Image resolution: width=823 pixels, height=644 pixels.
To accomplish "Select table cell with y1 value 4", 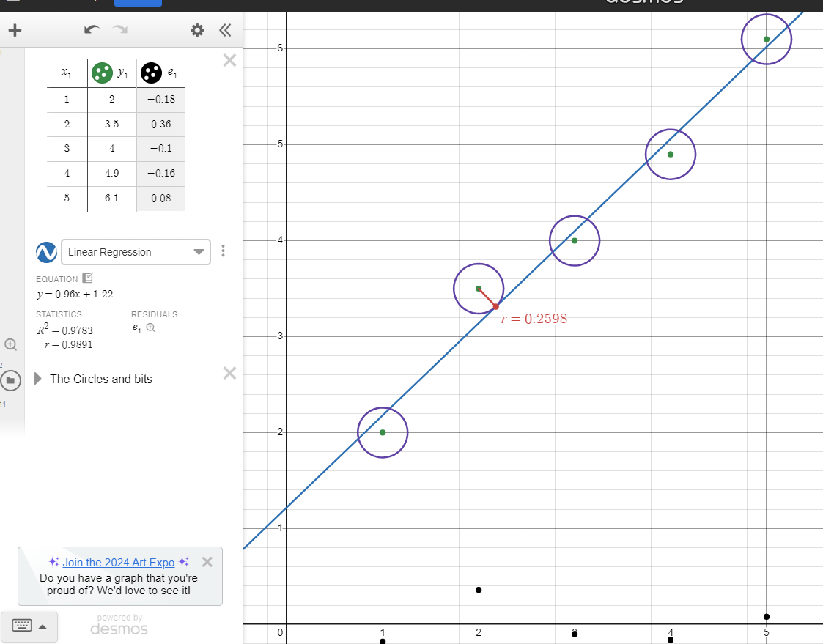I will pyautogui.click(x=112, y=149).
